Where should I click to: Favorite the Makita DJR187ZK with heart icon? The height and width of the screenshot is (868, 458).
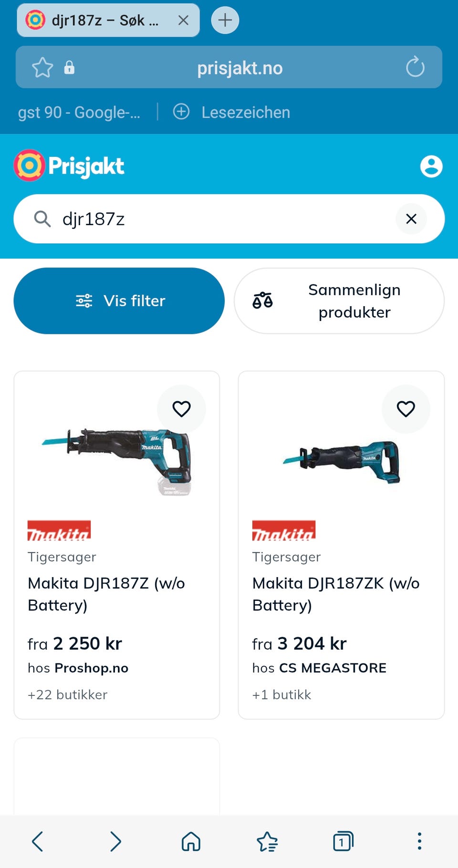coord(406,409)
